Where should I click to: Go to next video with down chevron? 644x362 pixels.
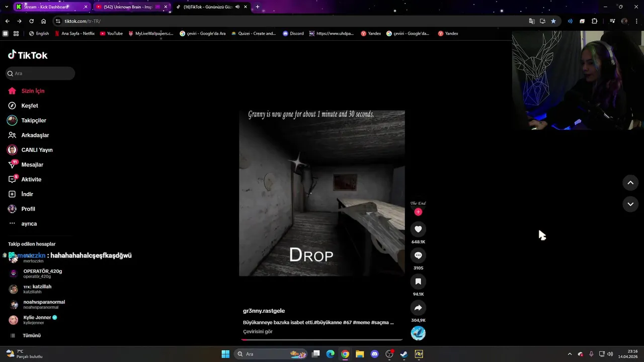[630, 204]
